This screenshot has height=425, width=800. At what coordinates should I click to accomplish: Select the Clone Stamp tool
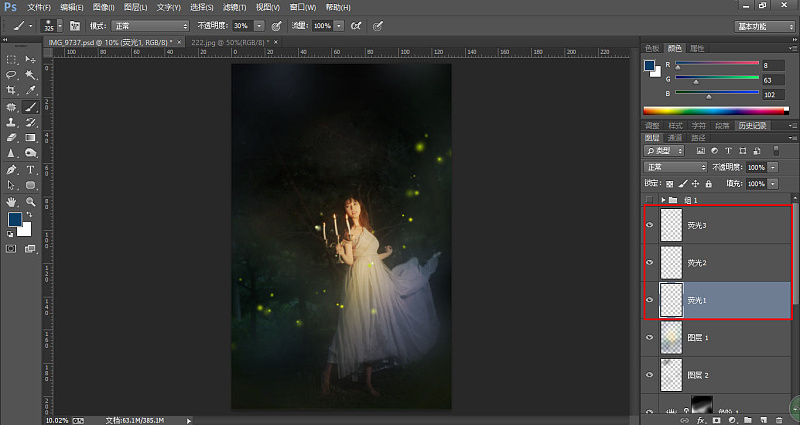(11, 122)
